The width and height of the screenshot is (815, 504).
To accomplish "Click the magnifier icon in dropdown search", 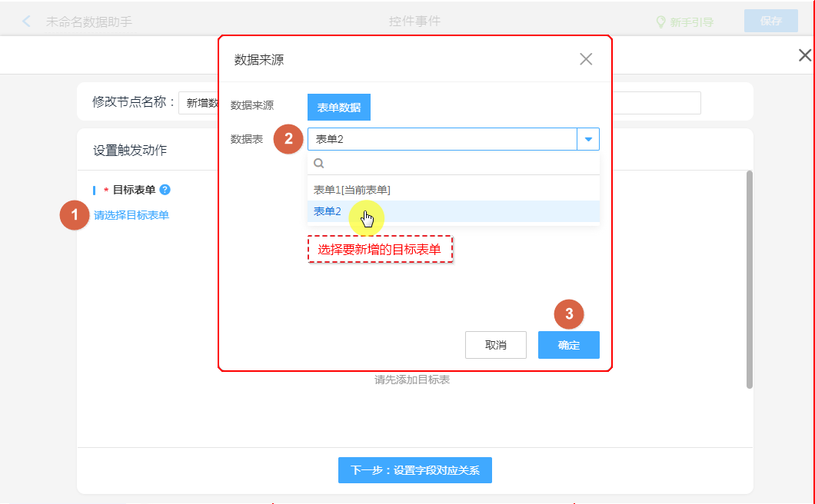I will click(x=319, y=164).
